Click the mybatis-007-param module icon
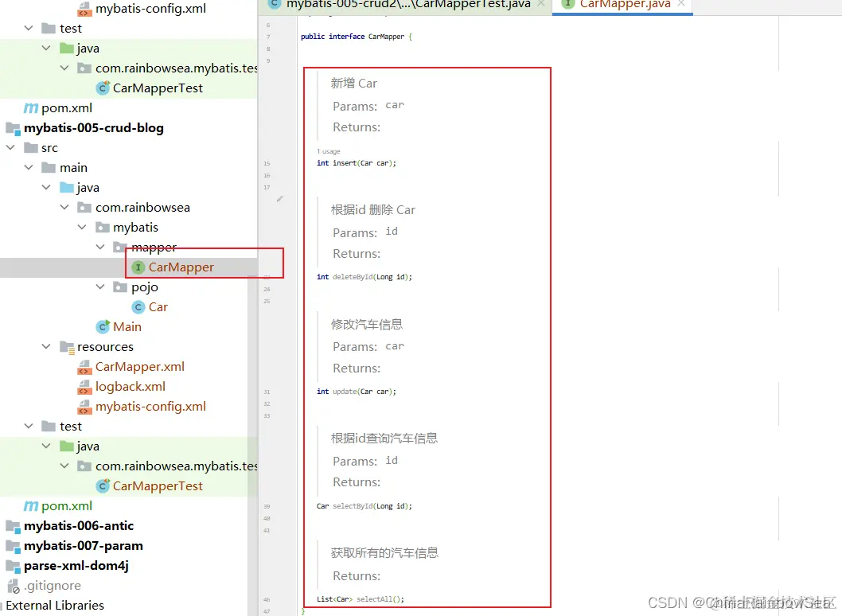Viewport: 842px width, 616px height. pos(13,546)
